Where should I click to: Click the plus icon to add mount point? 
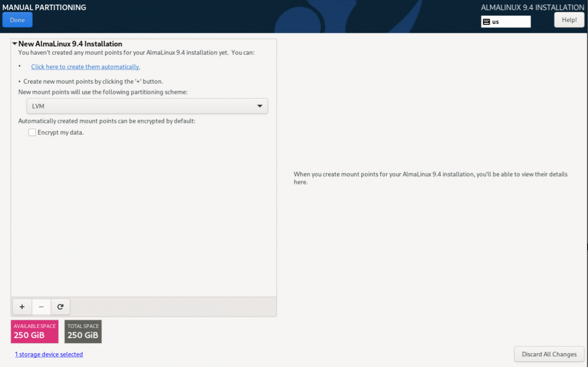[x=22, y=307]
